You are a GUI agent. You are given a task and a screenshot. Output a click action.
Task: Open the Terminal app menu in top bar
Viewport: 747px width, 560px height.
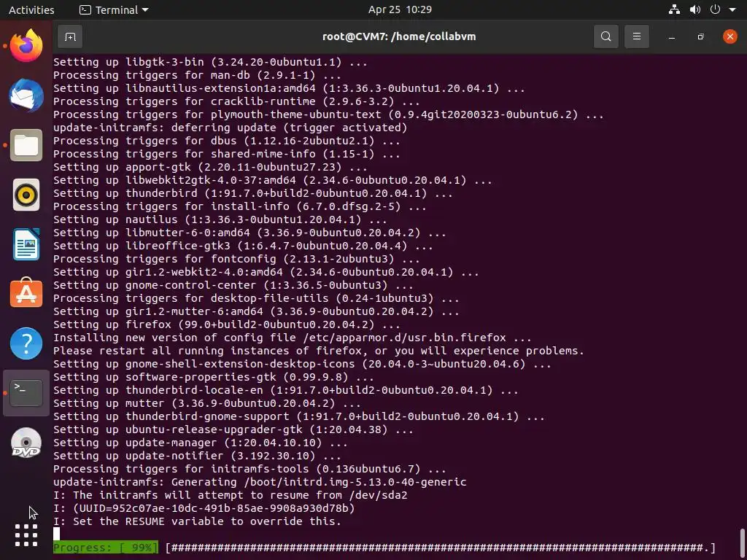click(114, 9)
